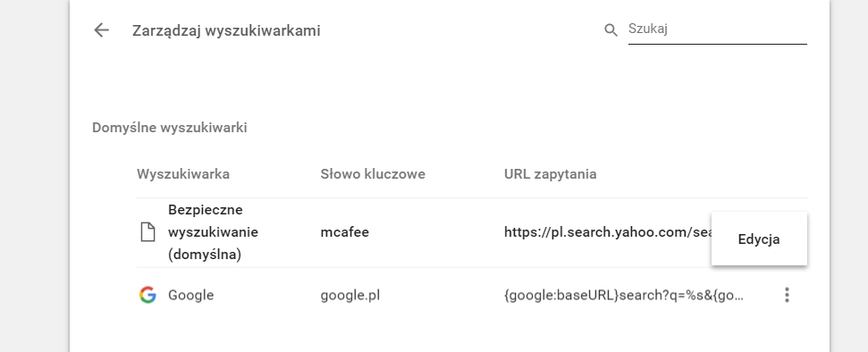
Task: Click the Zarządzaj wyszukiwarkami page title
Action: pyautogui.click(x=226, y=30)
